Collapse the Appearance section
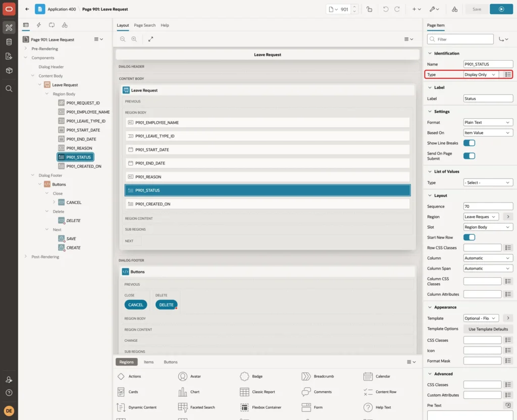 click(430, 307)
